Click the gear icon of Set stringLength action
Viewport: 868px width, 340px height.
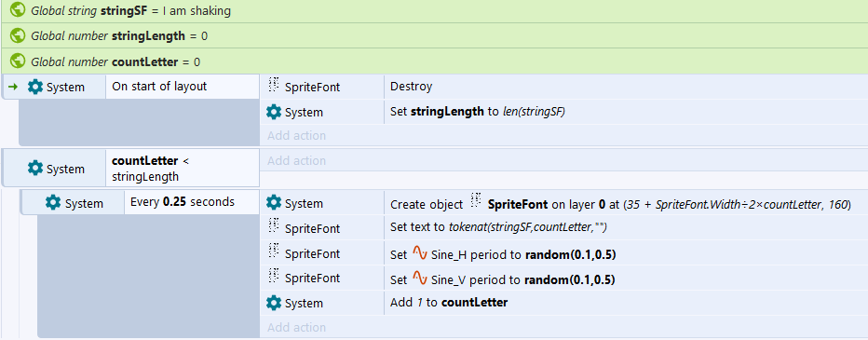tap(274, 113)
